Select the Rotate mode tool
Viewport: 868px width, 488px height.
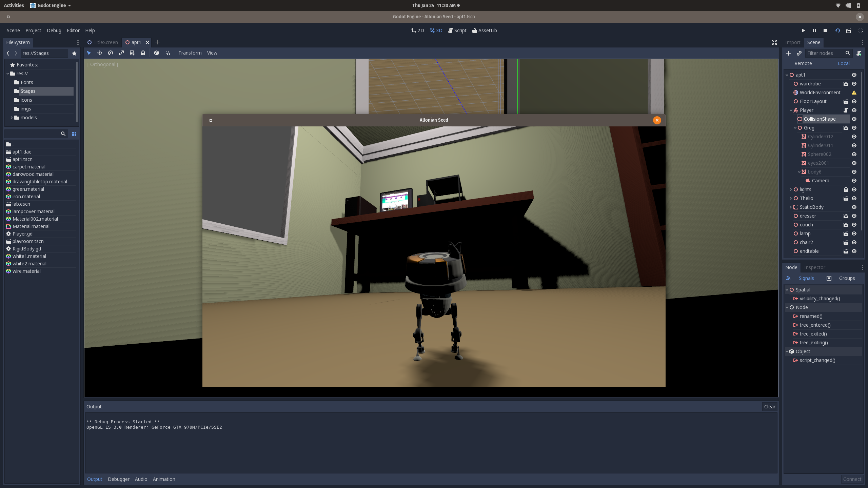(110, 53)
